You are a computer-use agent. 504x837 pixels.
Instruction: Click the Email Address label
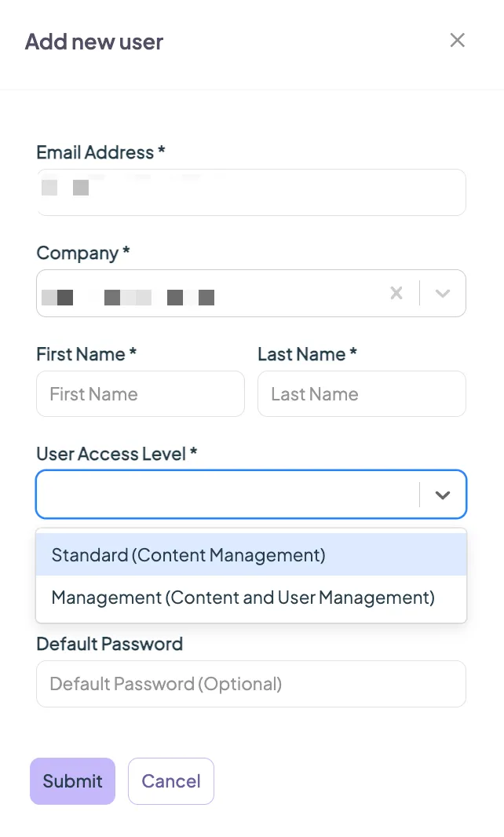(100, 152)
